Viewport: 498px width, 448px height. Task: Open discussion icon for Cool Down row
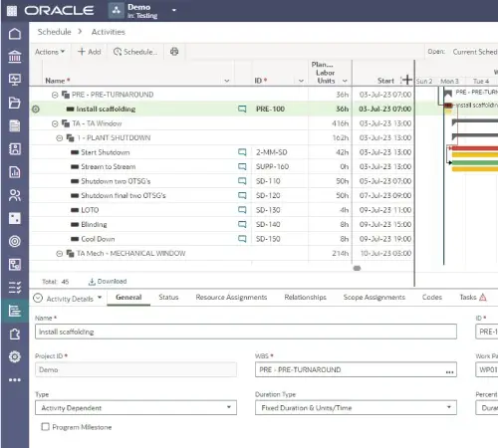pos(242,239)
